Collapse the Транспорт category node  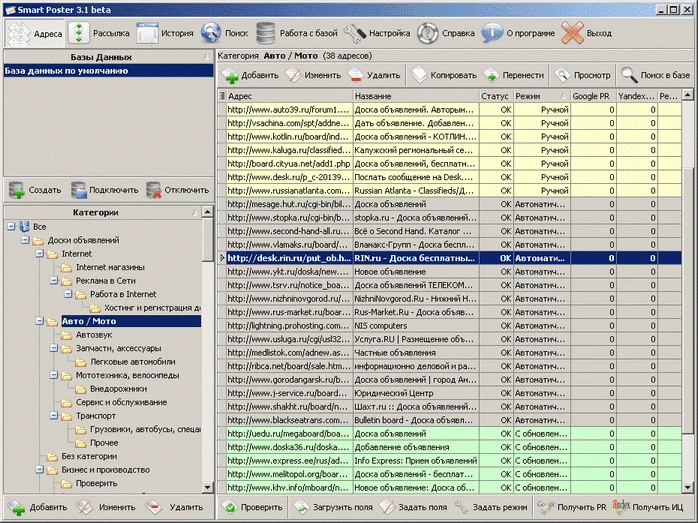click(54, 416)
